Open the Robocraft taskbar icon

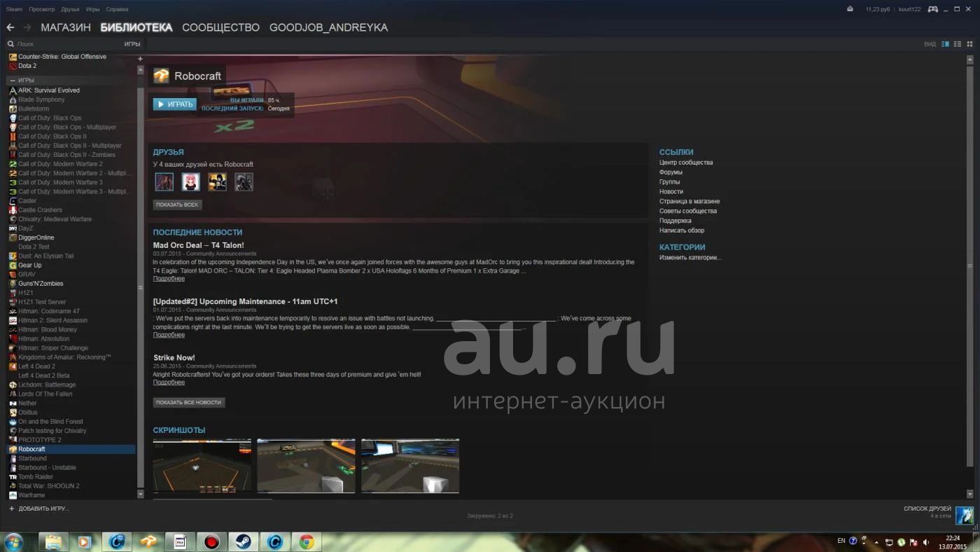[x=148, y=541]
